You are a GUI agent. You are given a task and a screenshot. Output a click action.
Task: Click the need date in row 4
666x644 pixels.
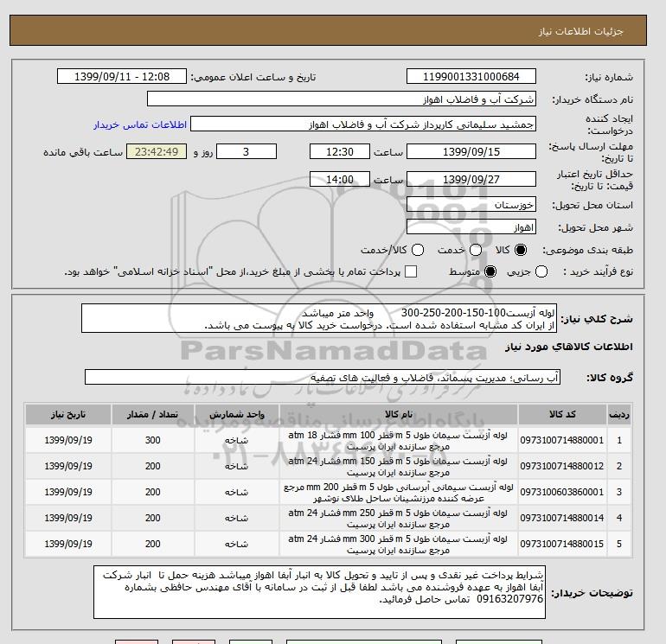(x=68, y=518)
